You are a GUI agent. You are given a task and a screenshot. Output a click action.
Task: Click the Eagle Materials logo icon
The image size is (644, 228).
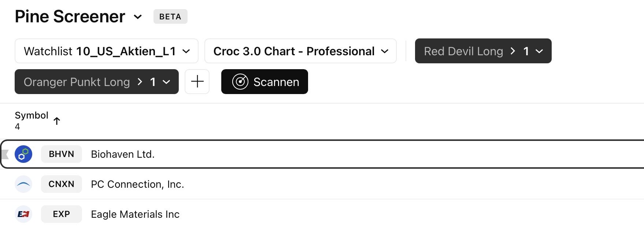23,214
